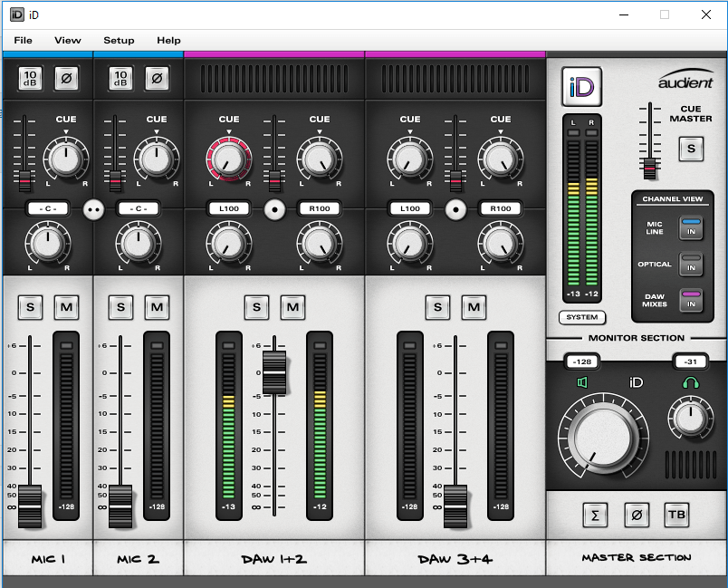Click the DAW 1+2 channel fader handle

click(x=274, y=371)
